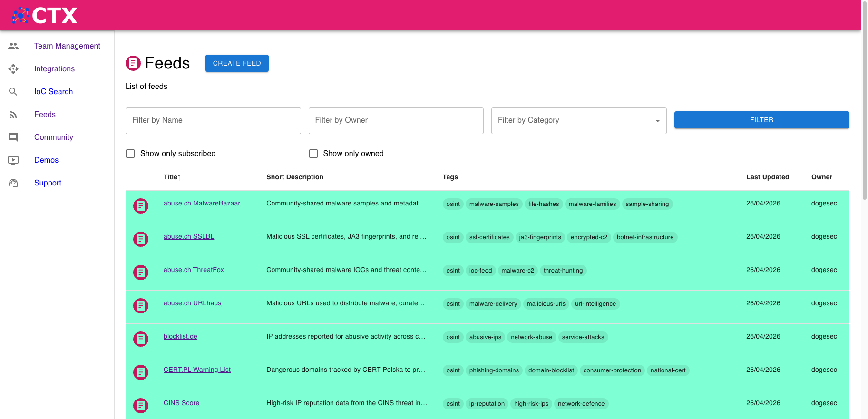Click the sample-sharing tag

tap(647, 204)
